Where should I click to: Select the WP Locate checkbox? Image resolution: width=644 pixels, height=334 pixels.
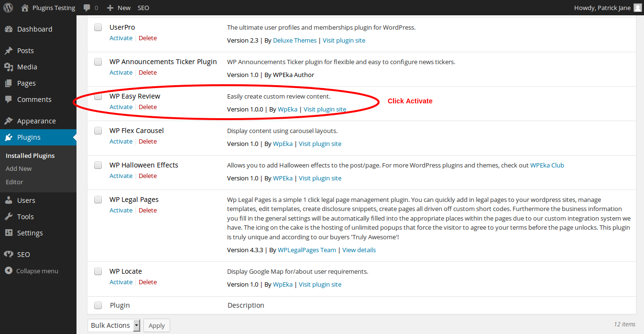(x=98, y=271)
